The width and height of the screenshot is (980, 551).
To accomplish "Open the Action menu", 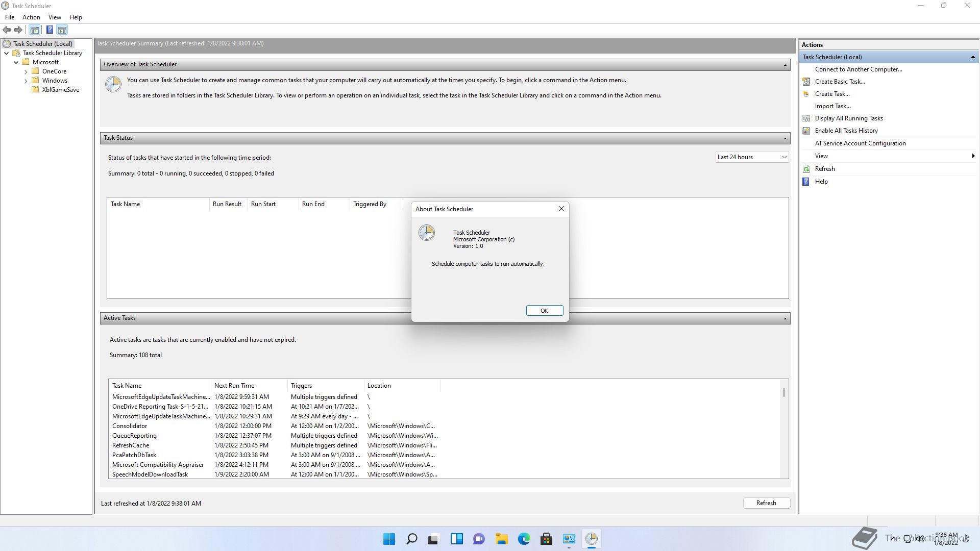I will tap(31, 17).
